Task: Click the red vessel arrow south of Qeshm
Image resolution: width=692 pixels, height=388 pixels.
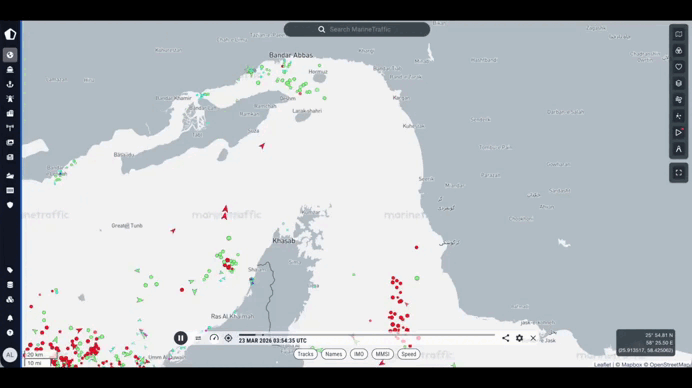Action: 262,145
